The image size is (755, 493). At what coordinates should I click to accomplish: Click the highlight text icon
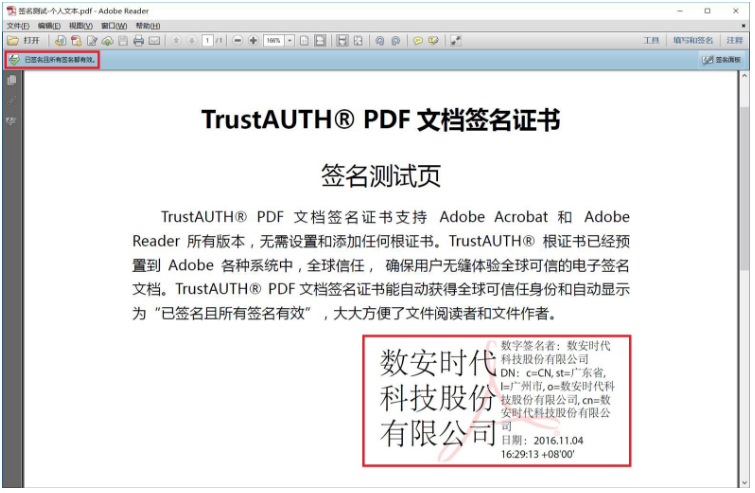(x=433, y=41)
